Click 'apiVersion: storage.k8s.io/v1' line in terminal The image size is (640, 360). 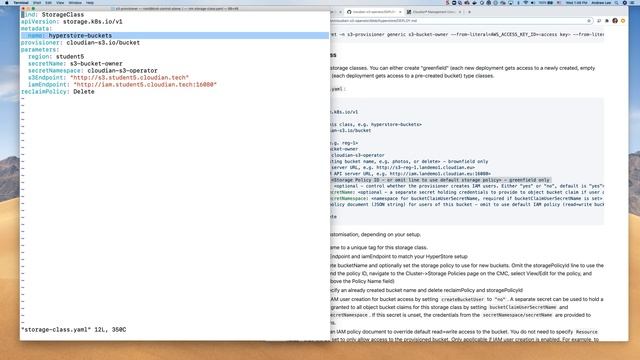(x=72, y=22)
